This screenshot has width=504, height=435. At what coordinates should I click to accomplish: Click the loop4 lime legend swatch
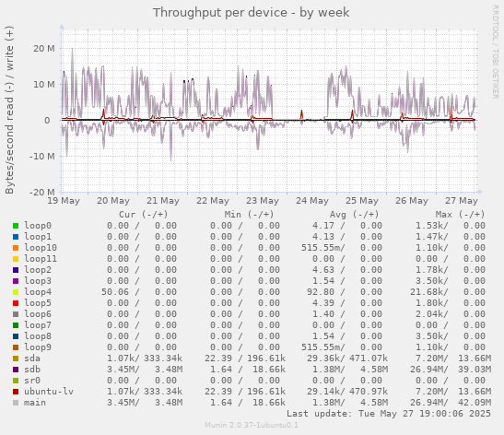pyautogui.click(x=16, y=292)
